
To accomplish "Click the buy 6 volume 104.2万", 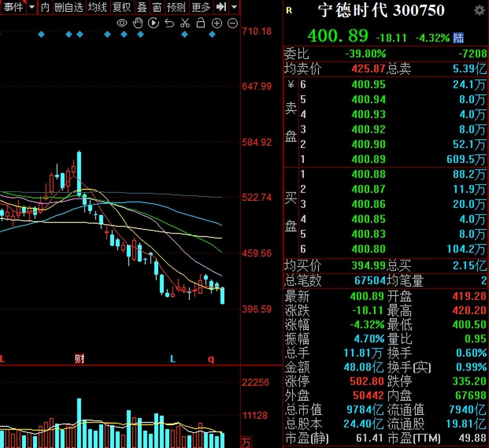I will click(467, 249).
